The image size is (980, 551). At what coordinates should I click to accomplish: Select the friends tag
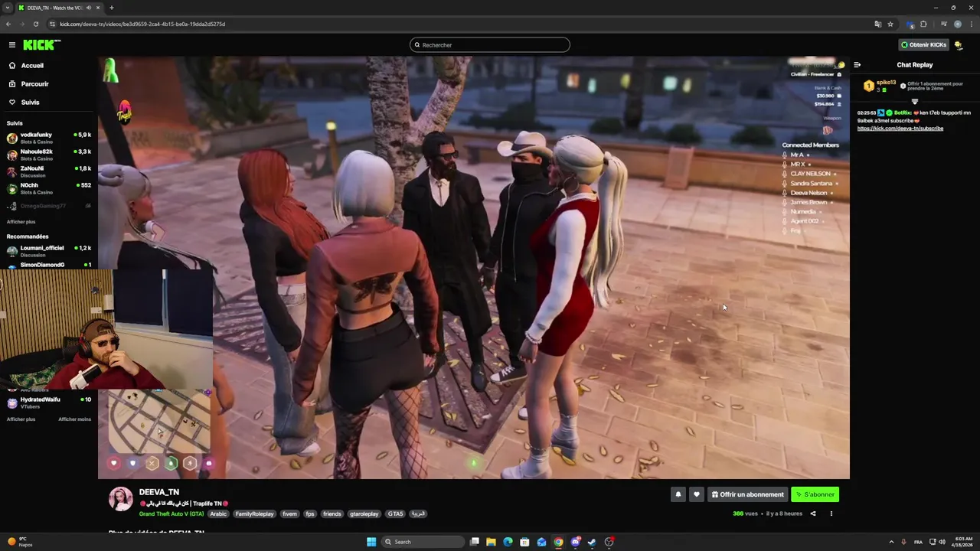pos(332,514)
